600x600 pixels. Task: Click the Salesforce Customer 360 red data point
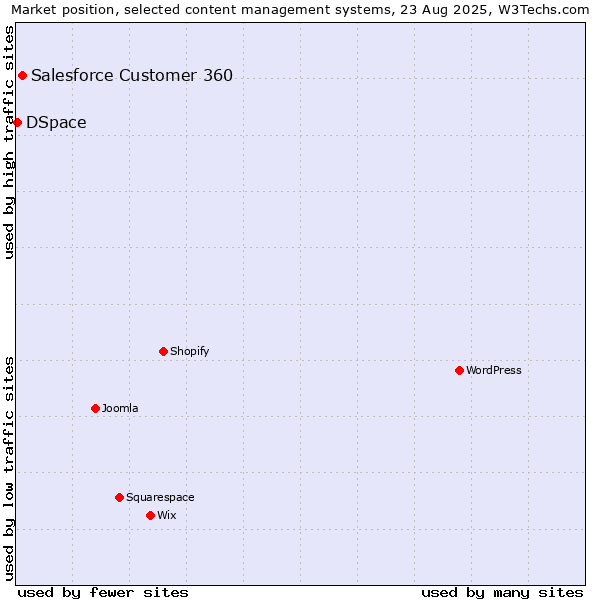click(x=23, y=75)
